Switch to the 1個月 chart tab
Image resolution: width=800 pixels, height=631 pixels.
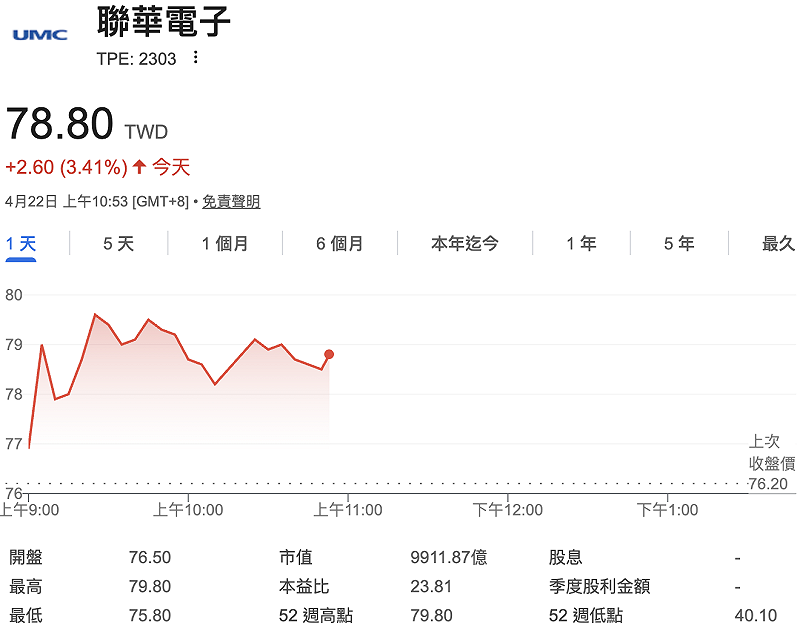click(x=225, y=243)
